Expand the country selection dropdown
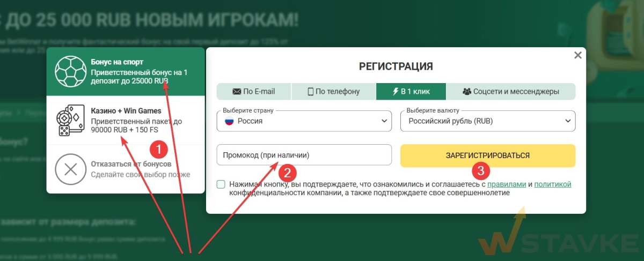The image size is (644, 261). [x=304, y=121]
